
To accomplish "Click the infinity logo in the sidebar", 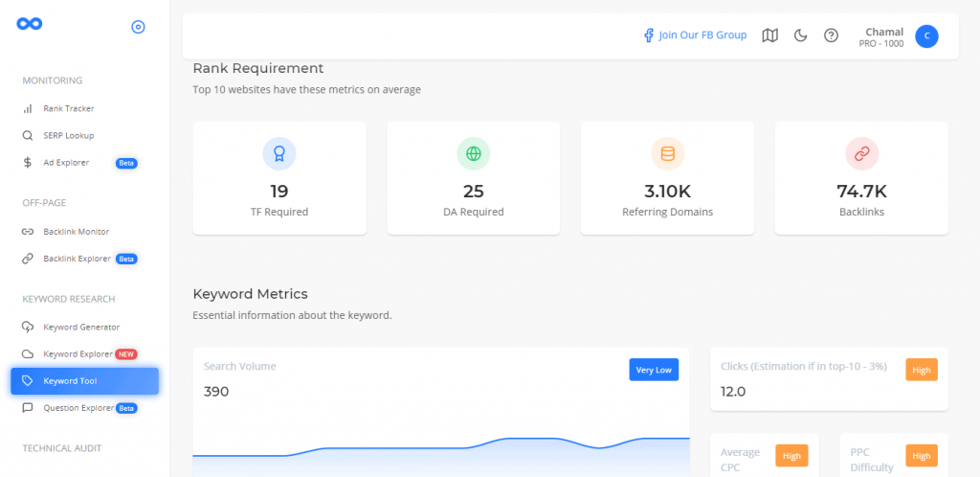I will click(30, 24).
